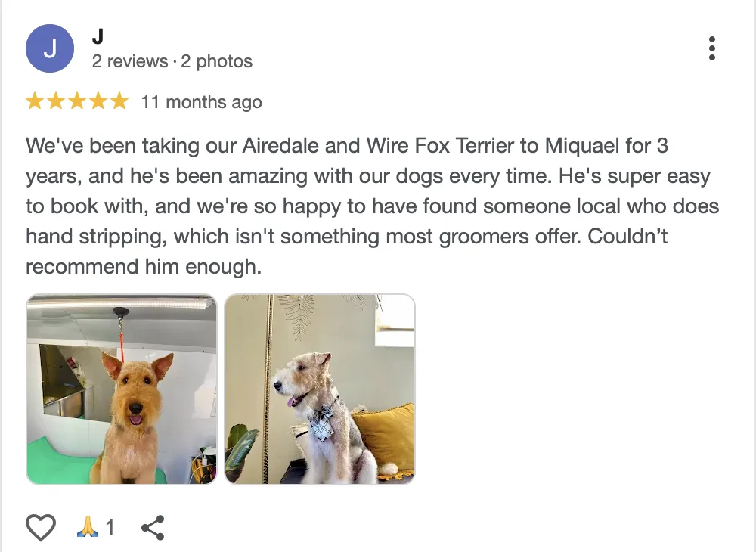Screen dimensions: 756x552
Task: Click the '2 reviews' text
Action: [x=130, y=62]
